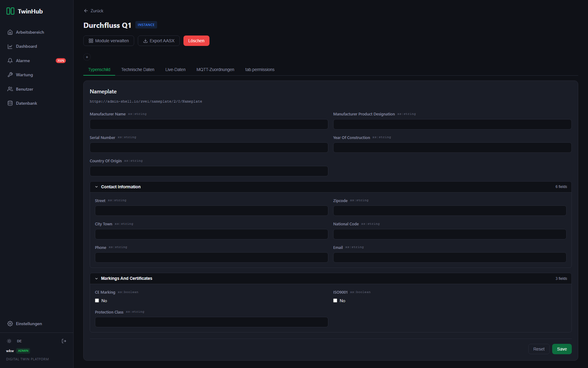Click the red Löschen button
The width and height of the screenshot is (588, 368).
click(196, 41)
